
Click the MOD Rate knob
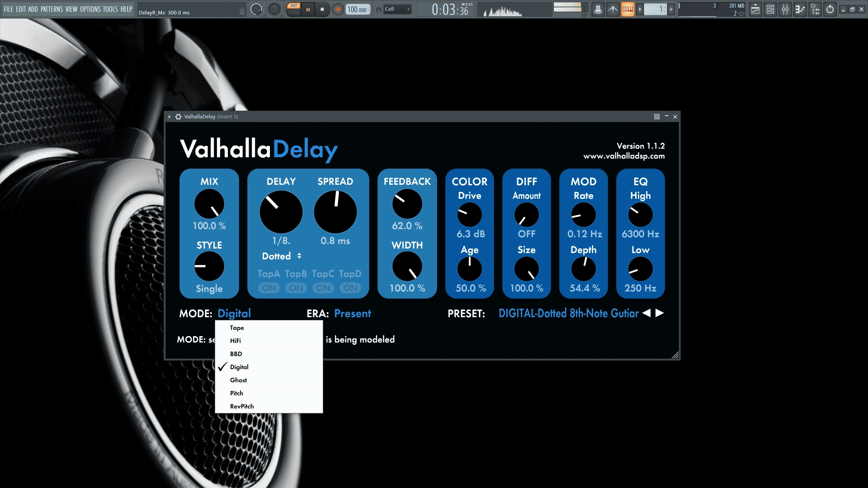tap(583, 215)
